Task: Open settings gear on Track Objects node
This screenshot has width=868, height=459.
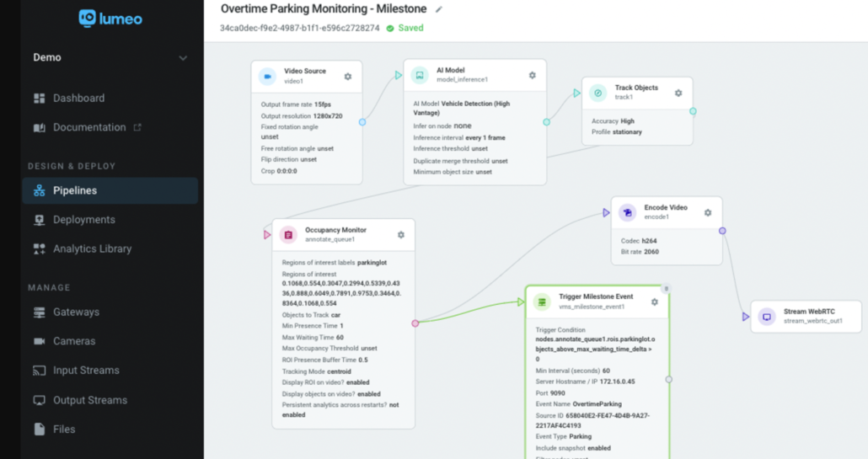Action: click(x=678, y=93)
